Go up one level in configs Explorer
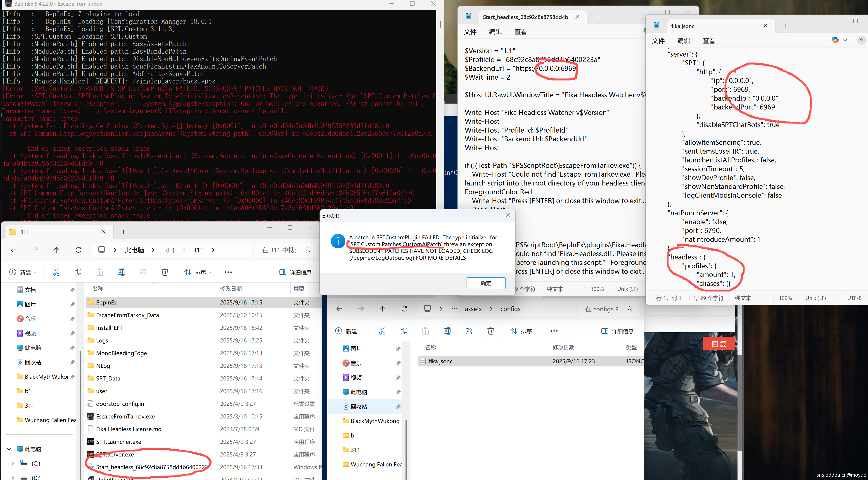The height and width of the screenshot is (480, 868). coord(382,309)
